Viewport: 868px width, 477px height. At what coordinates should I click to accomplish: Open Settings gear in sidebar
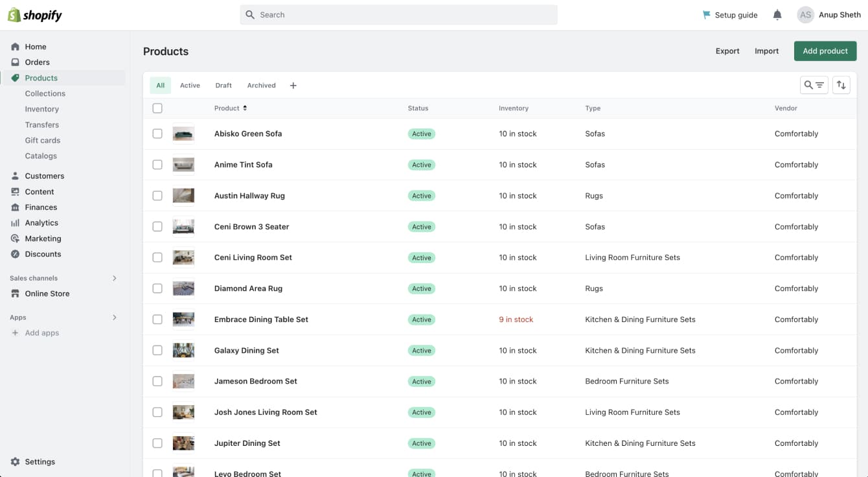[x=16, y=462]
